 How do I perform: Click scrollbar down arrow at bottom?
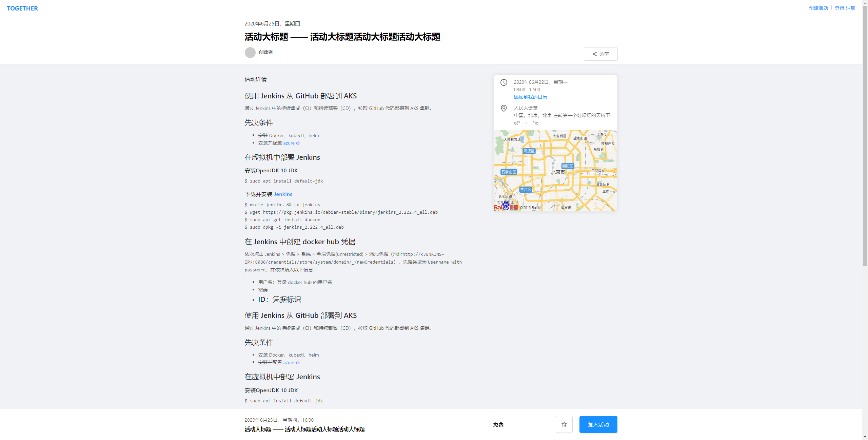(865, 437)
